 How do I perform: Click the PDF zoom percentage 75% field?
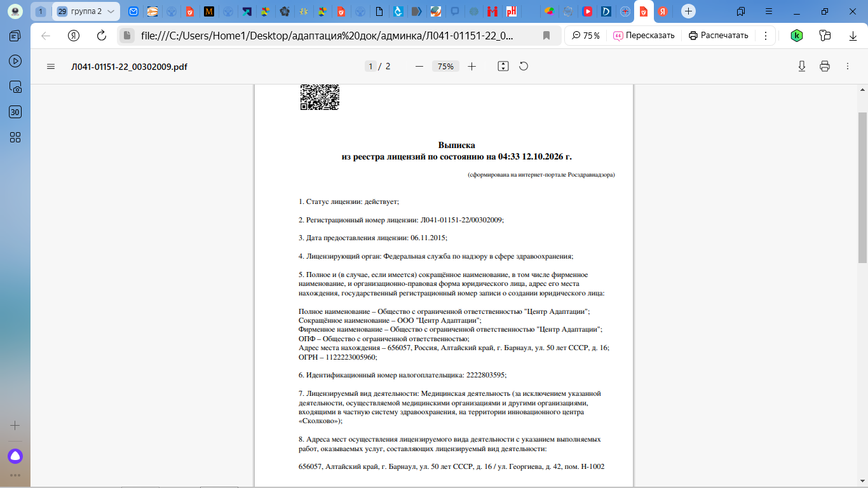[x=446, y=66]
